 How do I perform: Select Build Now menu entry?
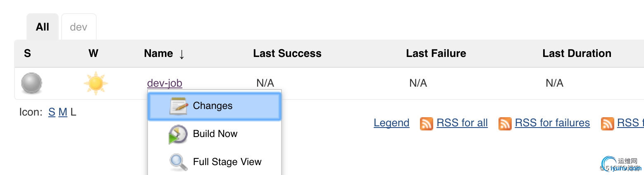(215, 134)
